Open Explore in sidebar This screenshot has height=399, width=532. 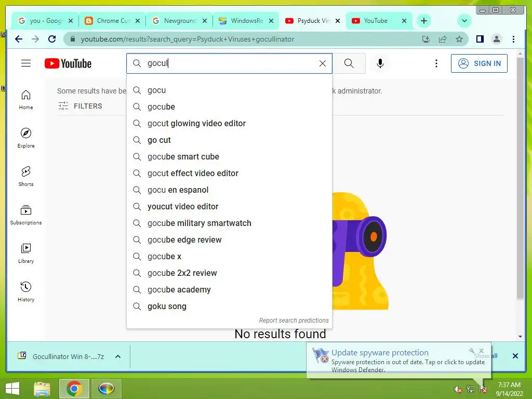[x=26, y=138]
